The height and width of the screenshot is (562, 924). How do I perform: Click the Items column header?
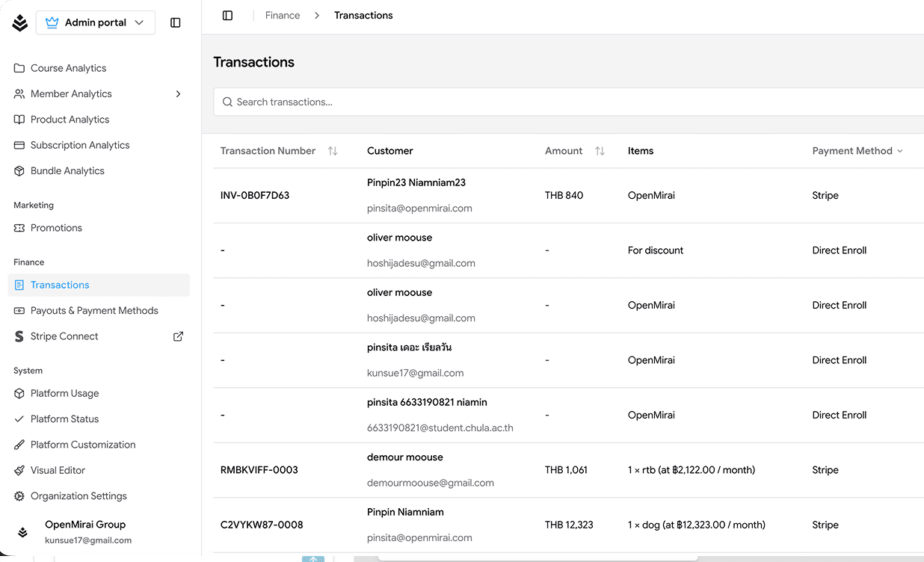(641, 151)
